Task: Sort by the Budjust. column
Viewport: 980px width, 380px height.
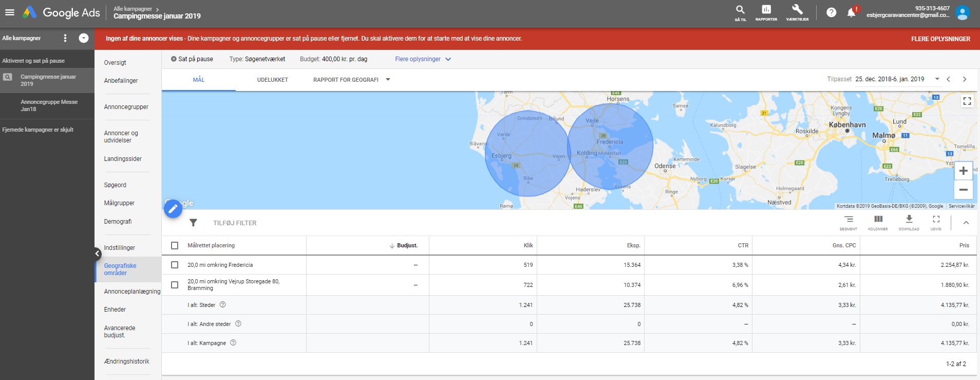Action: (404, 245)
